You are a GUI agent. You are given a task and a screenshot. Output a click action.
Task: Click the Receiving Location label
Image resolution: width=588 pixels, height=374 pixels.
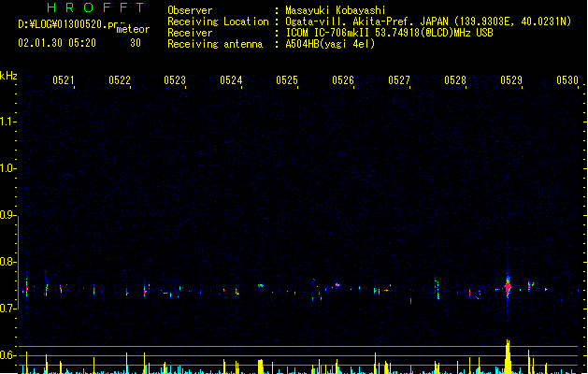218,22
